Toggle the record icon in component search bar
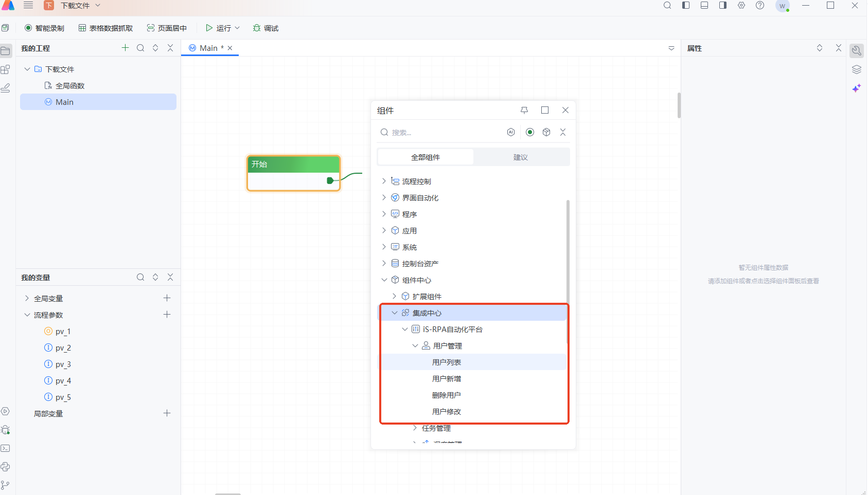868x495 pixels. (x=530, y=132)
